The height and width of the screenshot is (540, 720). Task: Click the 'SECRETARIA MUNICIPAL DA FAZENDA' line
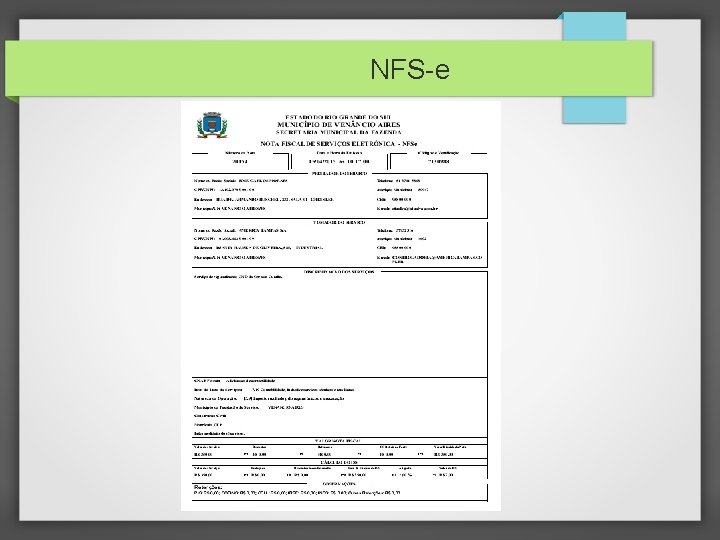pyautogui.click(x=339, y=132)
